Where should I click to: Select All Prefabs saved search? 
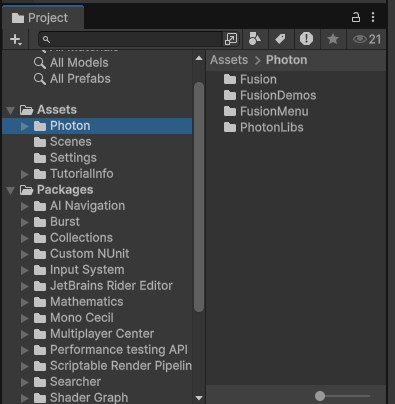80,79
